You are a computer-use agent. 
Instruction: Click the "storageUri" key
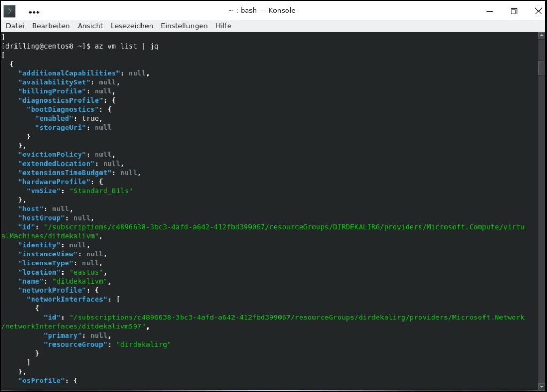click(61, 128)
